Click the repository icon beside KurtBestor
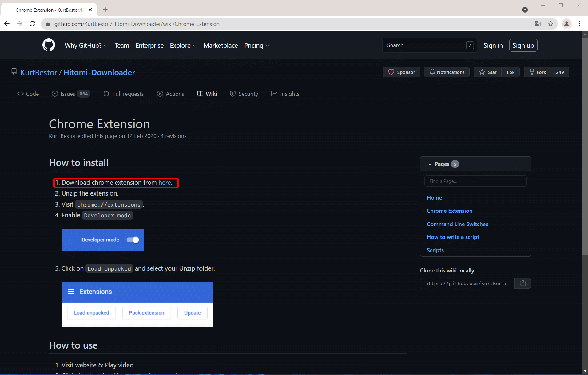This screenshot has width=588, height=375. click(14, 72)
